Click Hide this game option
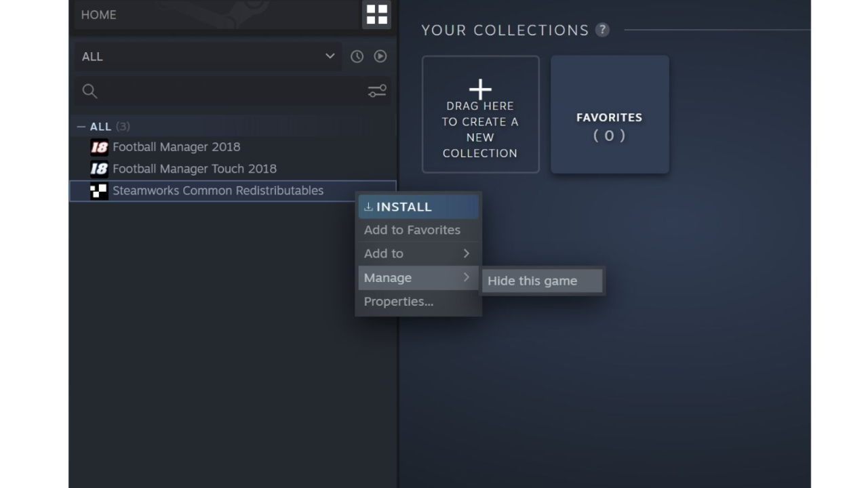868x488 pixels. [x=542, y=281]
